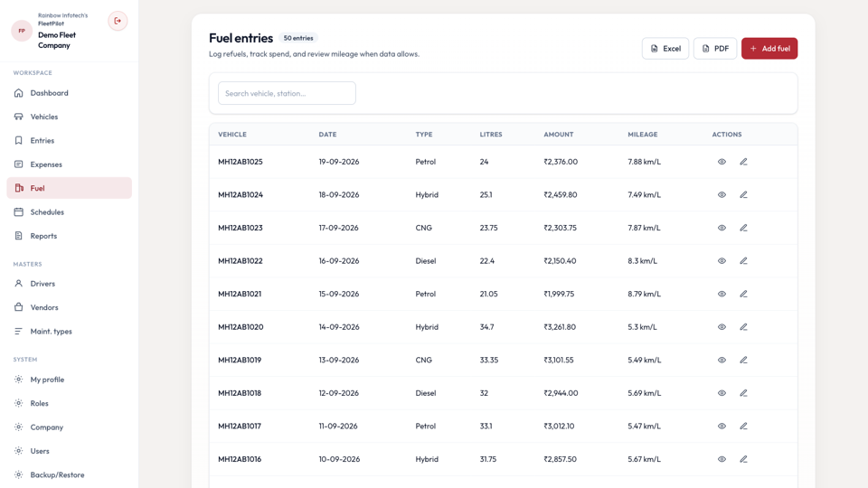Edit the fuel entry for MH12AB1024
The image size is (868, 488).
[743, 195]
